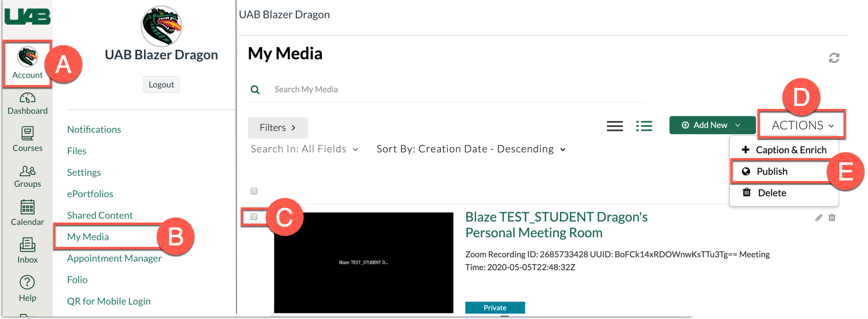Switch to detailed list view

point(644,126)
